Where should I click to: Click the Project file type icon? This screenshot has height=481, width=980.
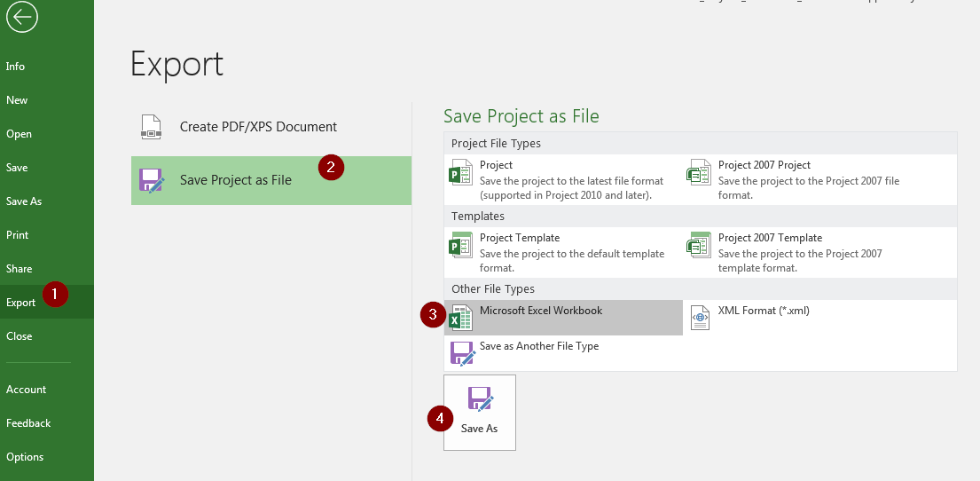click(x=461, y=172)
